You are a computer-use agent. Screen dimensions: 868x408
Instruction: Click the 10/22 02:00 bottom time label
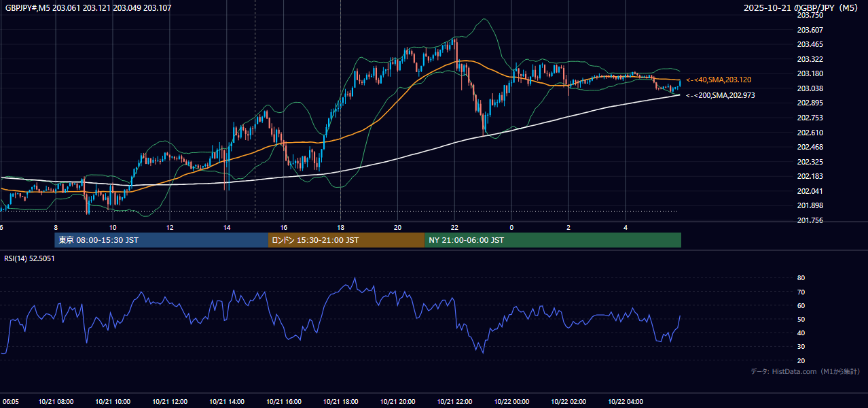point(568,402)
